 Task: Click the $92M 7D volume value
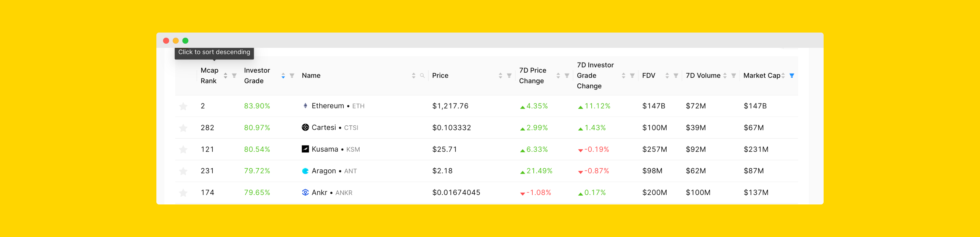click(x=696, y=149)
